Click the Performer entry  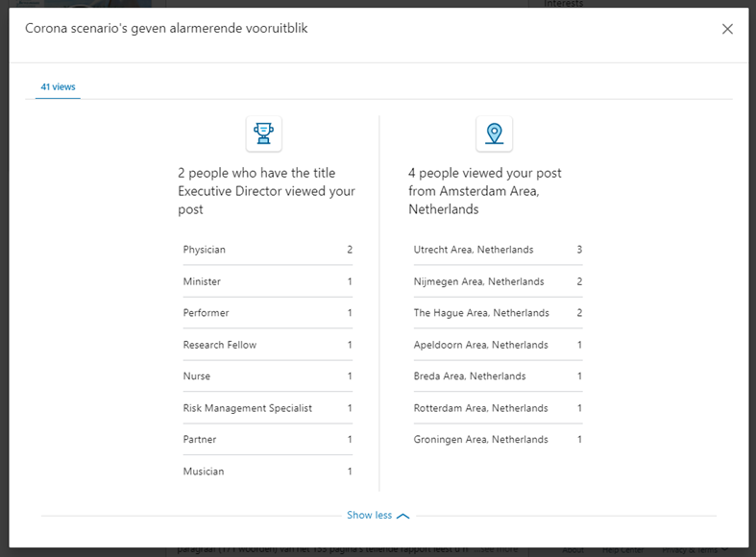coord(268,313)
